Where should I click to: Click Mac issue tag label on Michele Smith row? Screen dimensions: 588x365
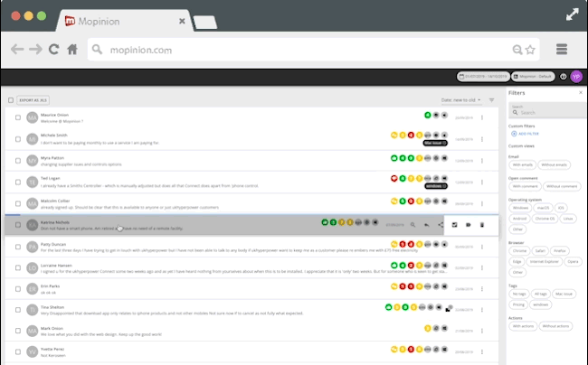435,143
